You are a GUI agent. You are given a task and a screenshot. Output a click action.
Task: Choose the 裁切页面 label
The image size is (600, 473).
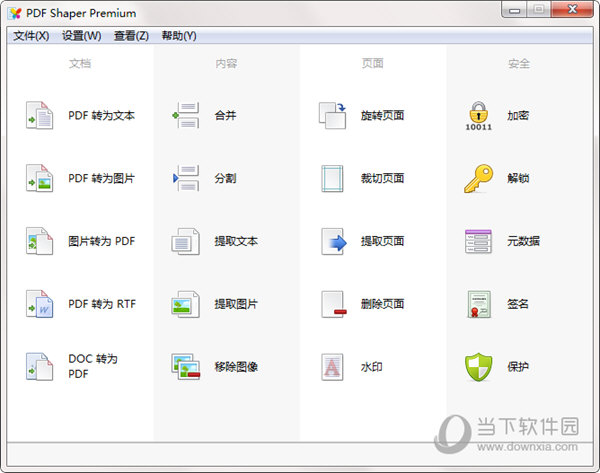click(382, 178)
